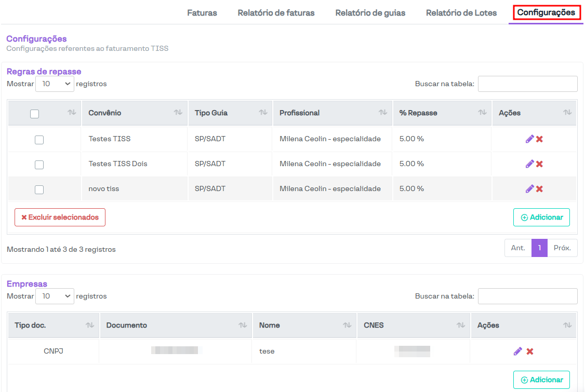This screenshot has width=585, height=392.
Task: Switch to the Faturas tab
Action: pos(202,12)
